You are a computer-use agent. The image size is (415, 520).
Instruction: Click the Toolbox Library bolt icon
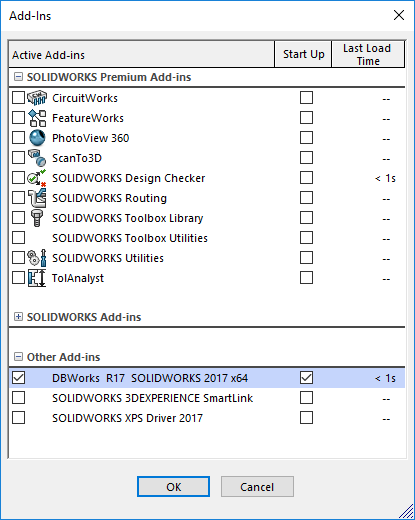pyautogui.click(x=37, y=218)
